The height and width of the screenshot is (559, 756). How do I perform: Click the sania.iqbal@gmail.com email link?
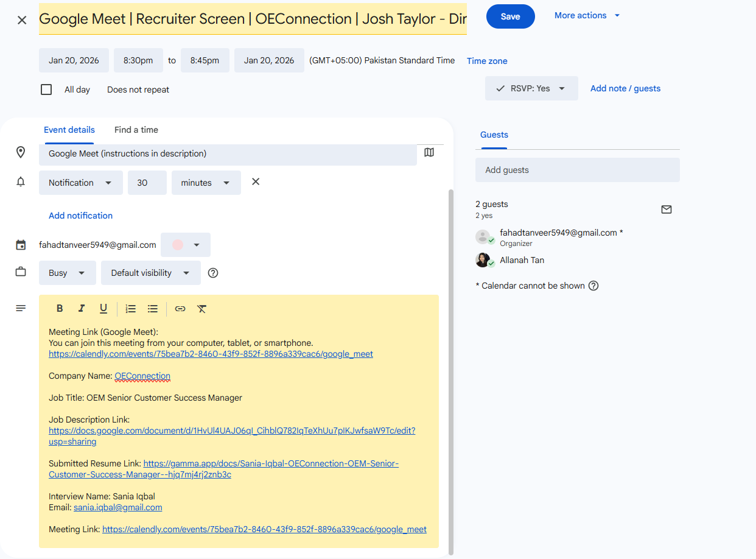[118, 507]
